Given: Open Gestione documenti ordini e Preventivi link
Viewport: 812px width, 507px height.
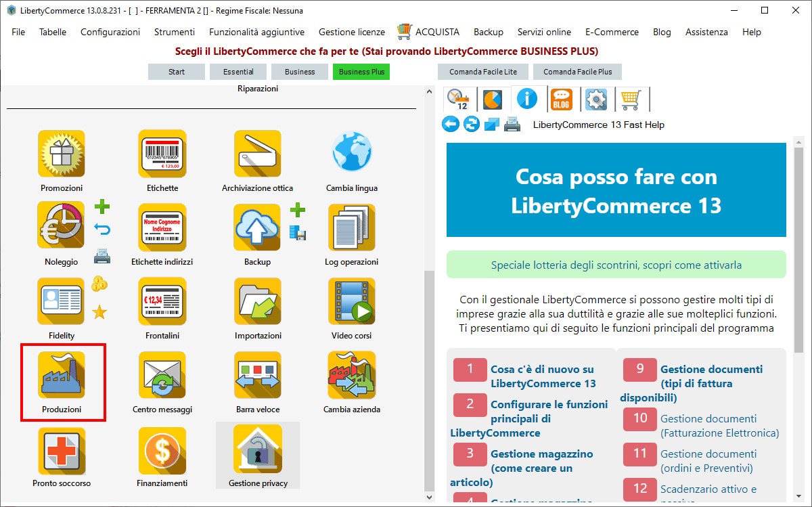Looking at the screenshot, I should pyautogui.click(x=708, y=461).
